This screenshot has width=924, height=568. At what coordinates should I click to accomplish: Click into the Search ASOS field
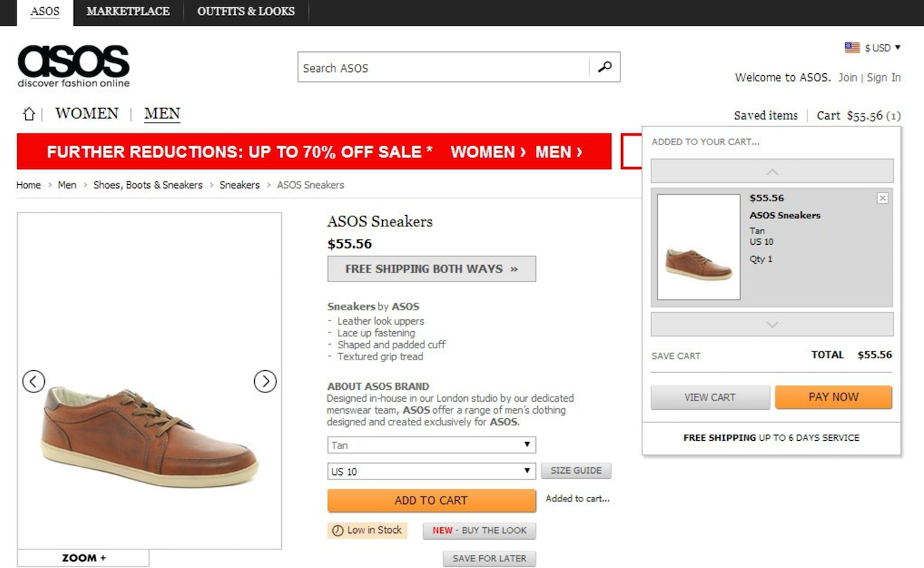click(x=442, y=67)
